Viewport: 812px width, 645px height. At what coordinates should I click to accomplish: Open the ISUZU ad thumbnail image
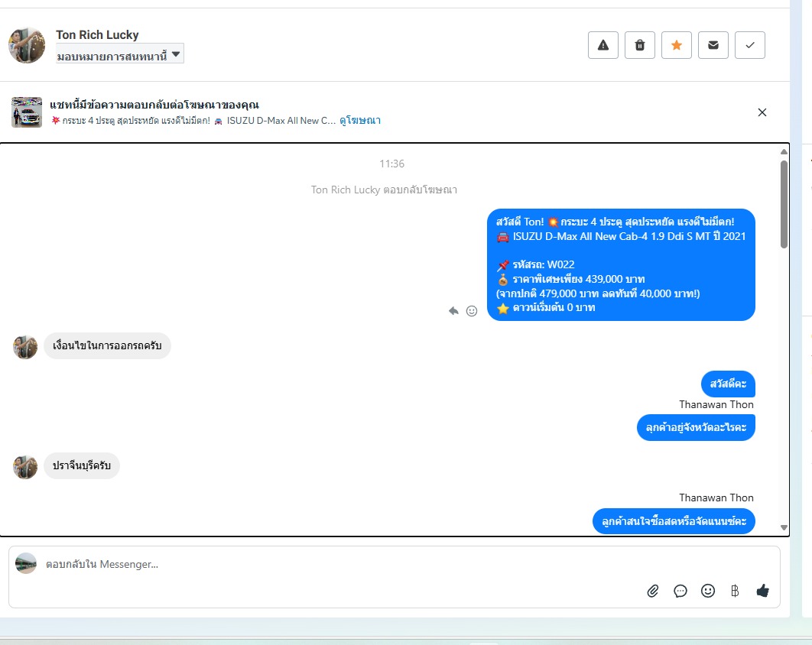27,112
